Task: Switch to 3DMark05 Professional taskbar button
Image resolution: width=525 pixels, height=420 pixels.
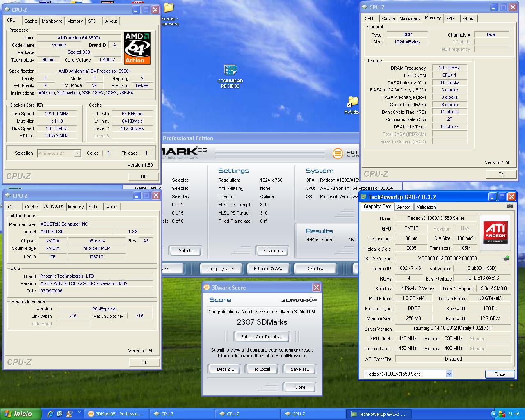Action: [116, 414]
